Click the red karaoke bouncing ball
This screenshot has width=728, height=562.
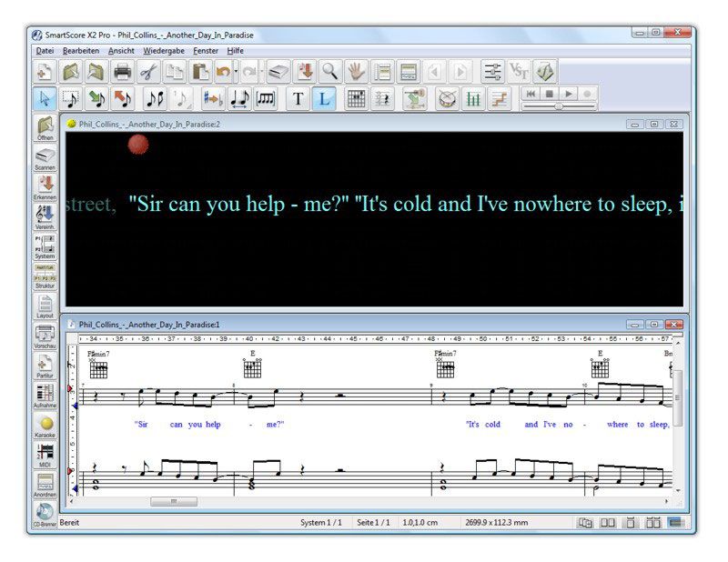[138, 145]
